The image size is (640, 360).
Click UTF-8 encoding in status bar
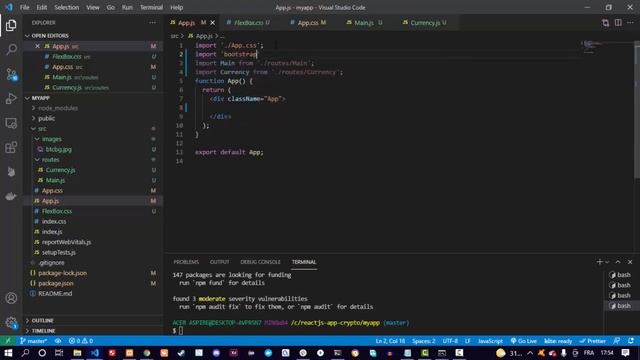(450, 341)
